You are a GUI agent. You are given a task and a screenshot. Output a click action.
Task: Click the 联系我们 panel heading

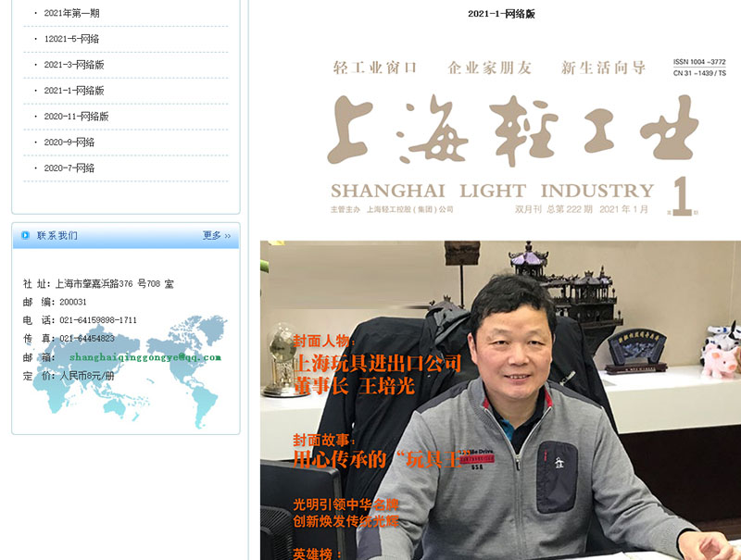point(57,235)
